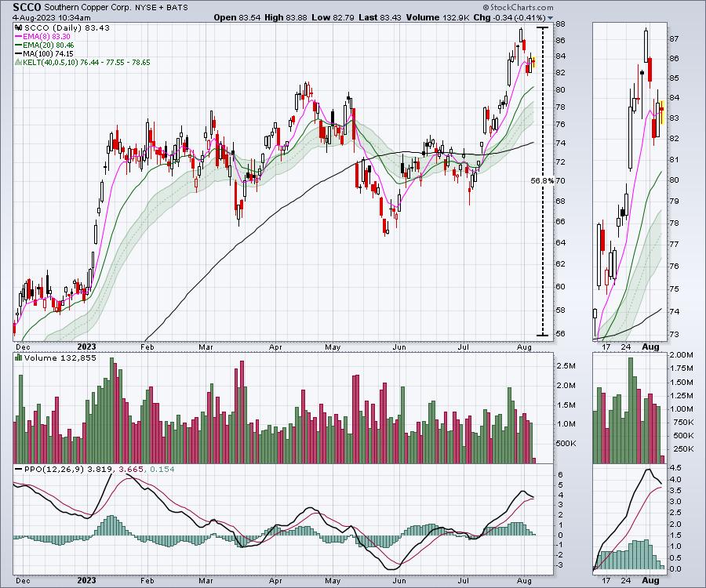Screen dimensions: 706x588
Task: Click the 56.8% measurement label
Action: pyautogui.click(x=542, y=180)
